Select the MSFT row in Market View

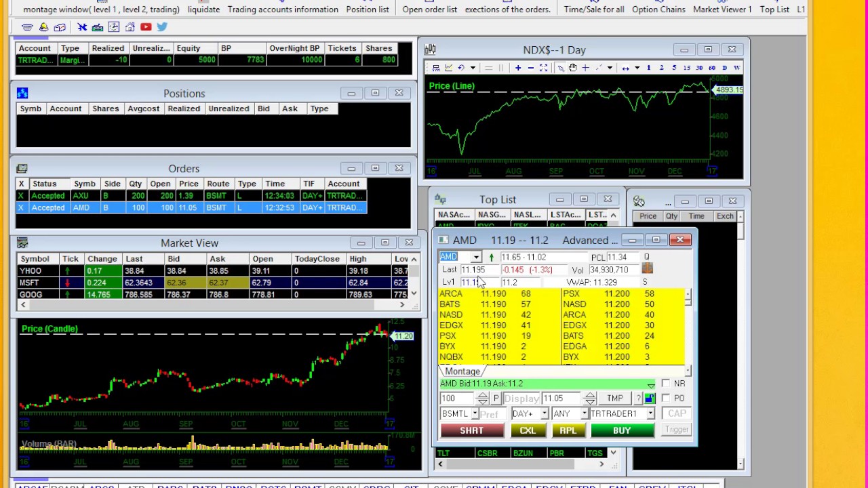[x=214, y=283]
